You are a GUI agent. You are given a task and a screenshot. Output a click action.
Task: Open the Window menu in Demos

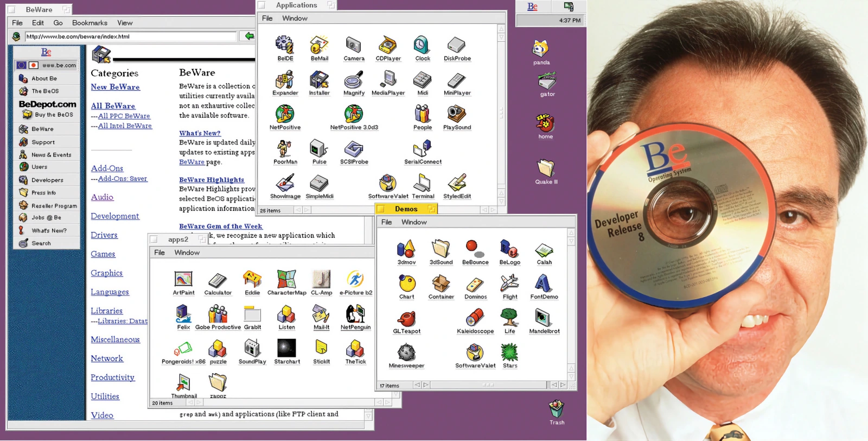tap(414, 222)
